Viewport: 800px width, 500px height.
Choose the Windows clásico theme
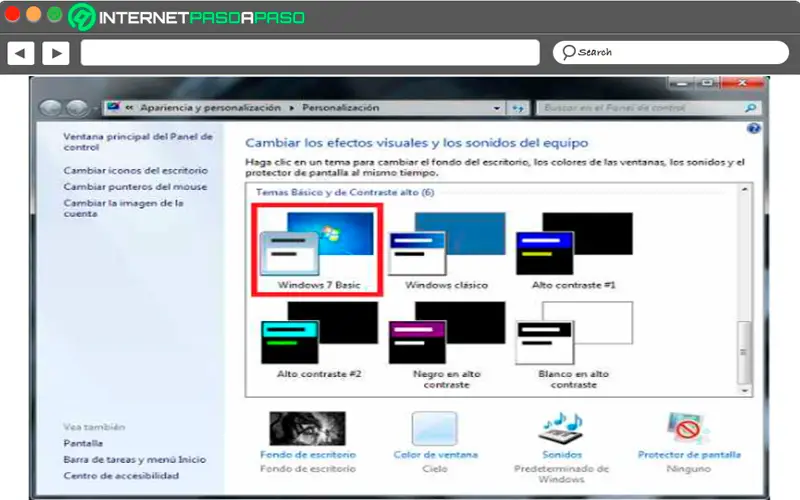pyautogui.click(x=446, y=250)
